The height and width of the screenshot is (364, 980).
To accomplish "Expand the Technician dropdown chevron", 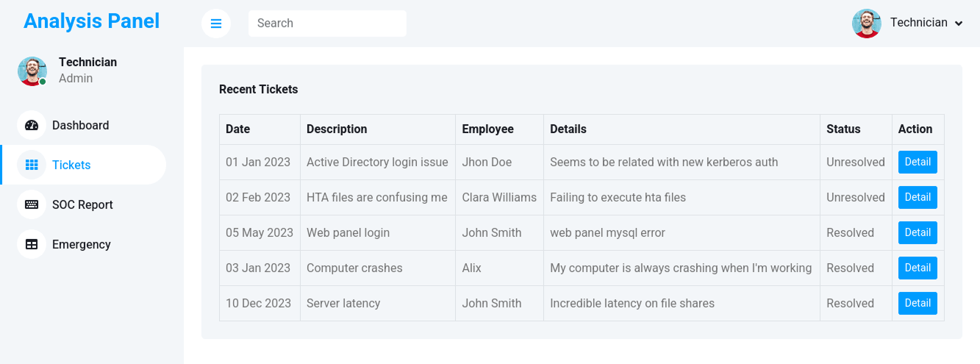I will (959, 24).
